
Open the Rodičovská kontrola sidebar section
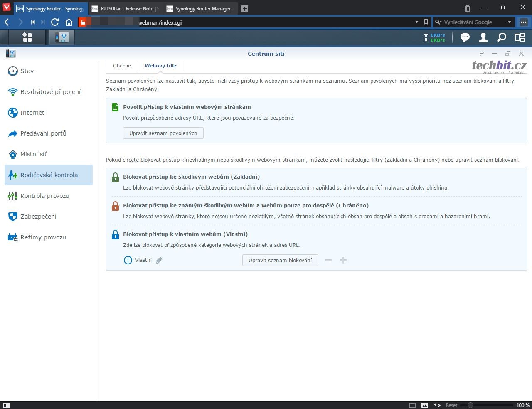49,175
